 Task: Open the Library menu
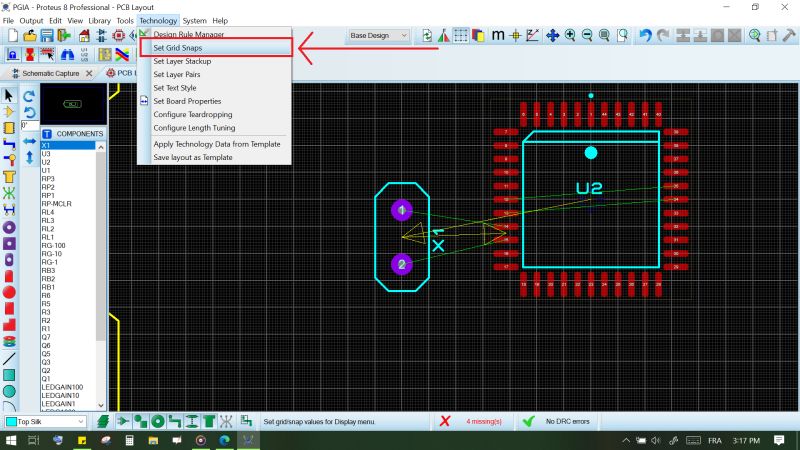pos(99,21)
